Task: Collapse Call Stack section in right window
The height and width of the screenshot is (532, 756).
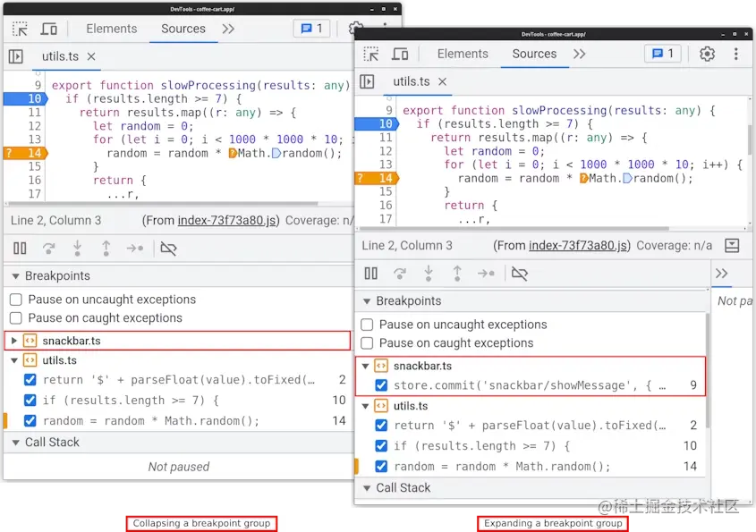Action: pyautogui.click(x=367, y=488)
